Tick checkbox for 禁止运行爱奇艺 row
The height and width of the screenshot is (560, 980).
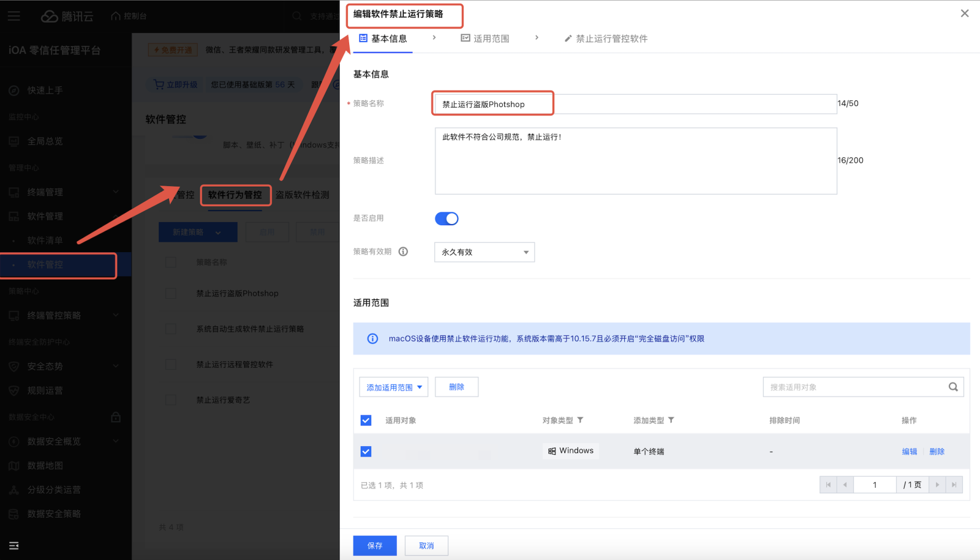[x=171, y=400]
